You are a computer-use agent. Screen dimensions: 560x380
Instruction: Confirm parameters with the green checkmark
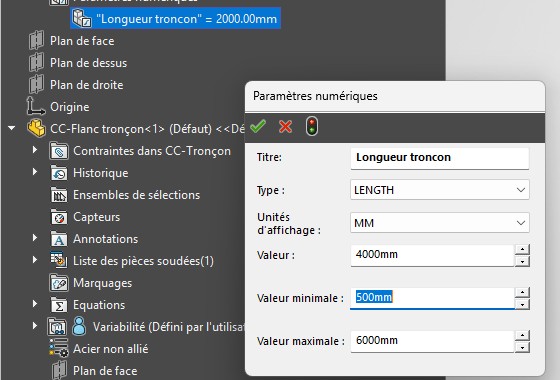pyautogui.click(x=258, y=126)
